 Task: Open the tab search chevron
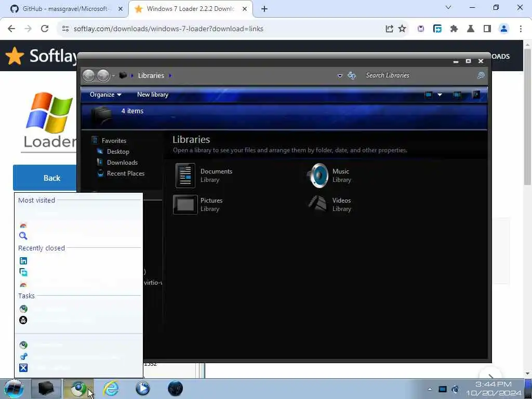point(448,7)
